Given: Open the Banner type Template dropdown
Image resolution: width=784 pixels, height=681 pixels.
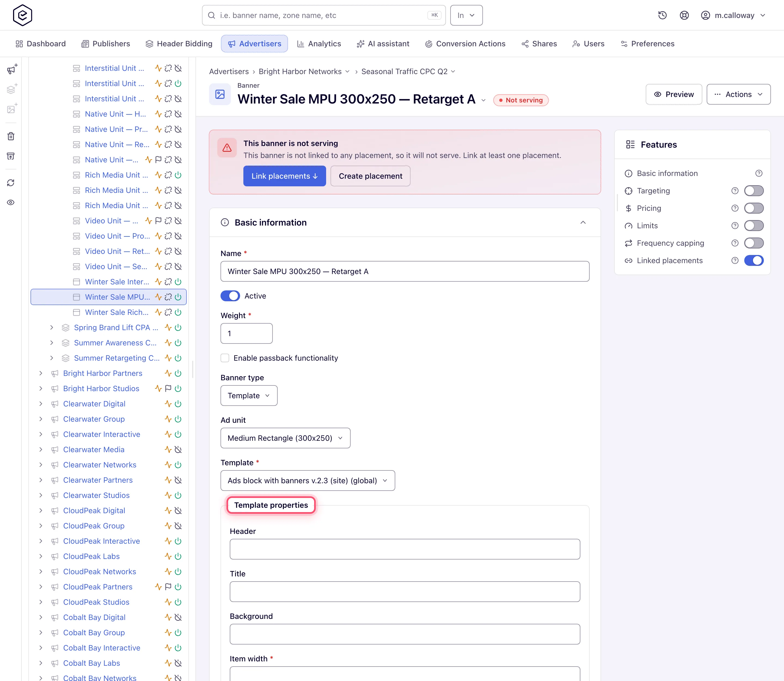Looking at the screenshot, I should [x=249, y=396].
